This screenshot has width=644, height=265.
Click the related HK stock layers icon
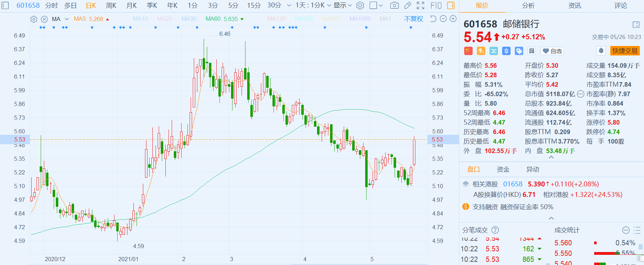point(466,184)
